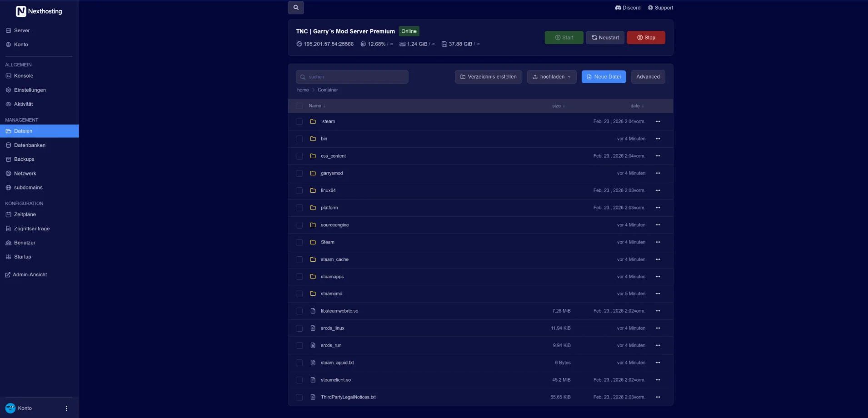Open actions menu for css_content folder
This screenshot has height=418, width=868.
(x=658, y=156)
